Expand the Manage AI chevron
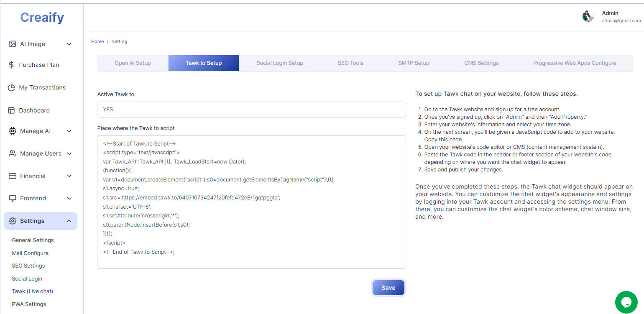Viewport: 644px width, 314px height. click(x=69, y=131)
